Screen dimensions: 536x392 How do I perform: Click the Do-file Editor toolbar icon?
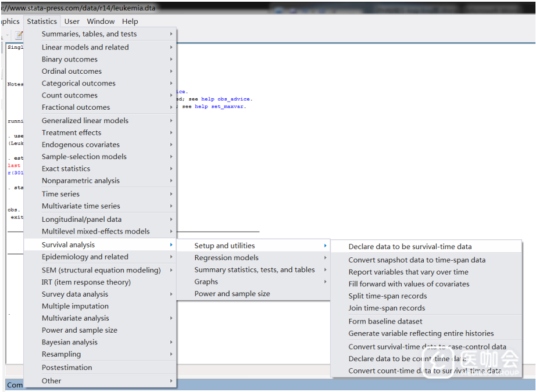tap(19, 35)
